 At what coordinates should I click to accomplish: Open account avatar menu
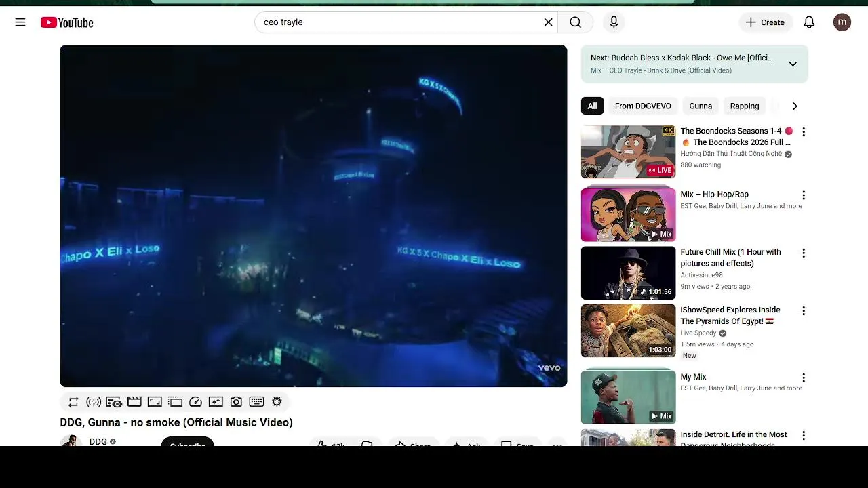tap(842, 22)
